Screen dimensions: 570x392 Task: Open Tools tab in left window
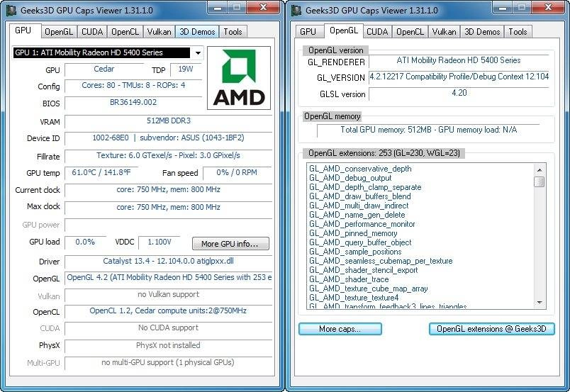[233, 32]
